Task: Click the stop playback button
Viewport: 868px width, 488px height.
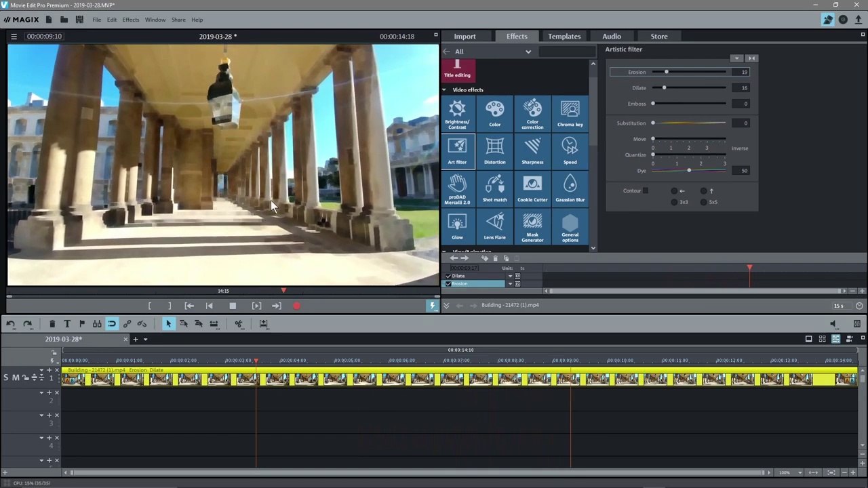Action: 233,306
